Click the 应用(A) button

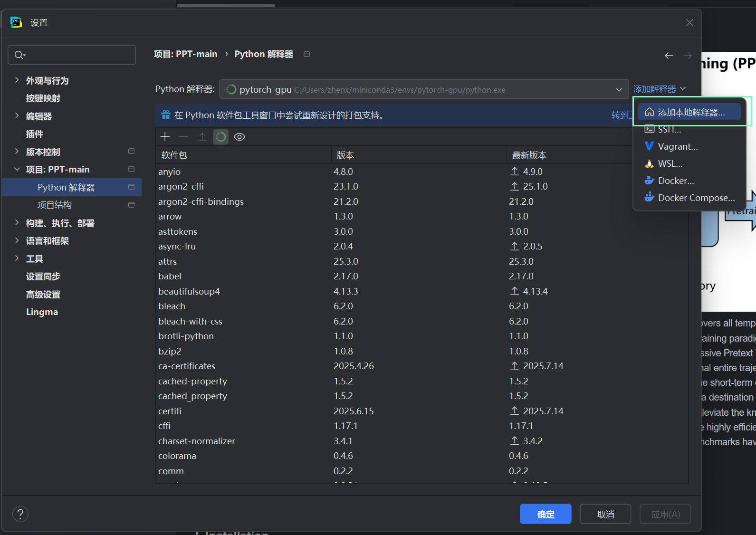(x=665, y=514)
